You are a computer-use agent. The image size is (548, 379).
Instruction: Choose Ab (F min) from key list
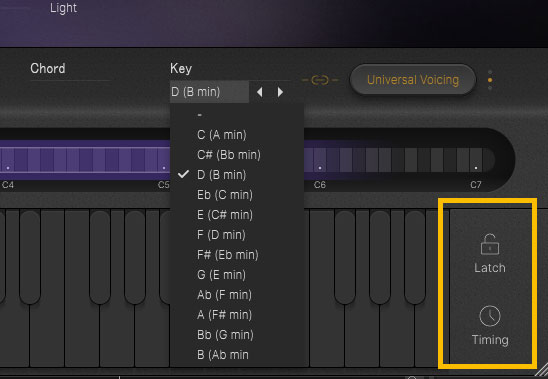(x=237, y=295)
